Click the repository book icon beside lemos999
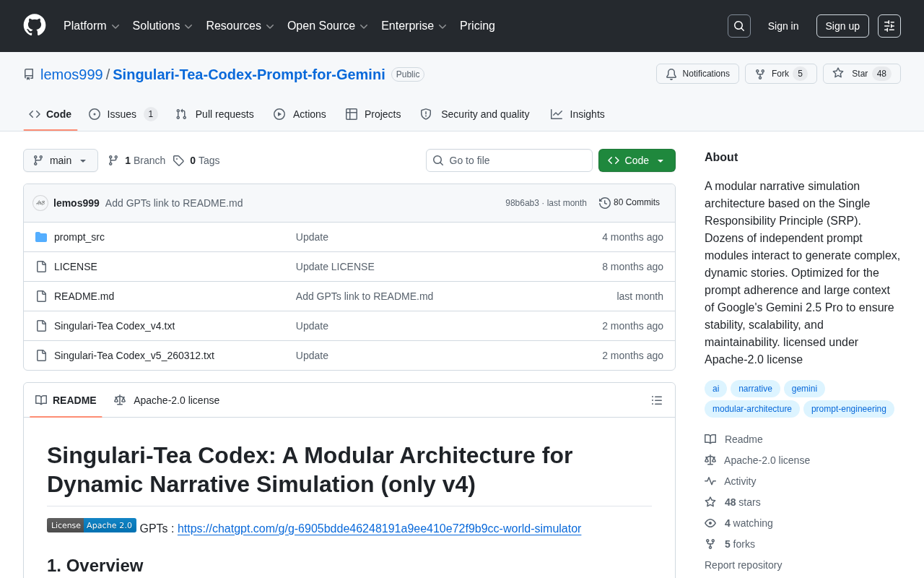This screenshot has width=924, height=578. click(29, 74)
